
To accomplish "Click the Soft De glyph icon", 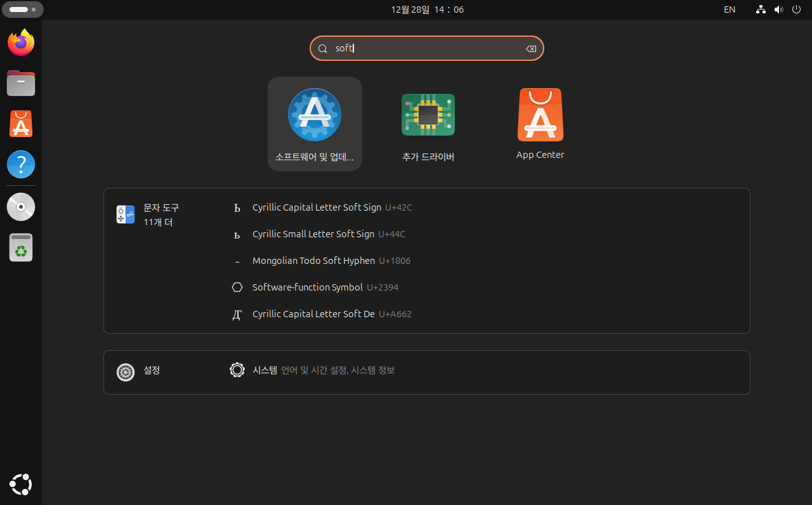I will [237, 315].
